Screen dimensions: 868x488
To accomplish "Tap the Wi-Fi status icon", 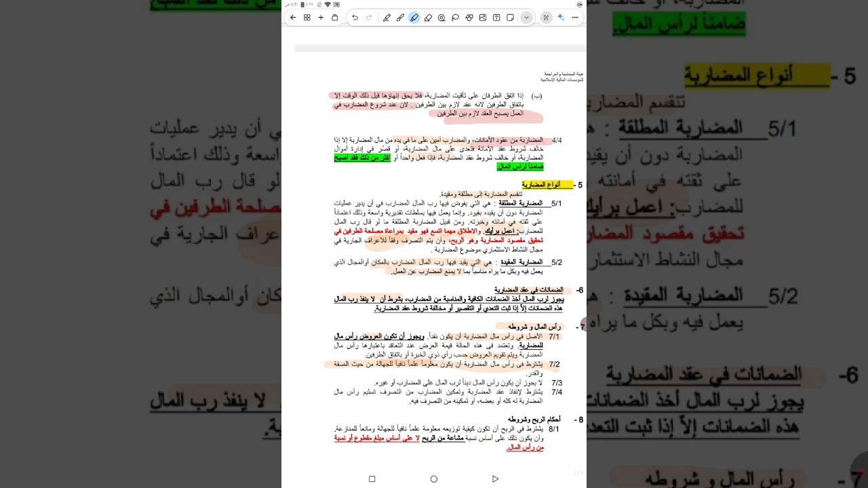I will point(328,4).
